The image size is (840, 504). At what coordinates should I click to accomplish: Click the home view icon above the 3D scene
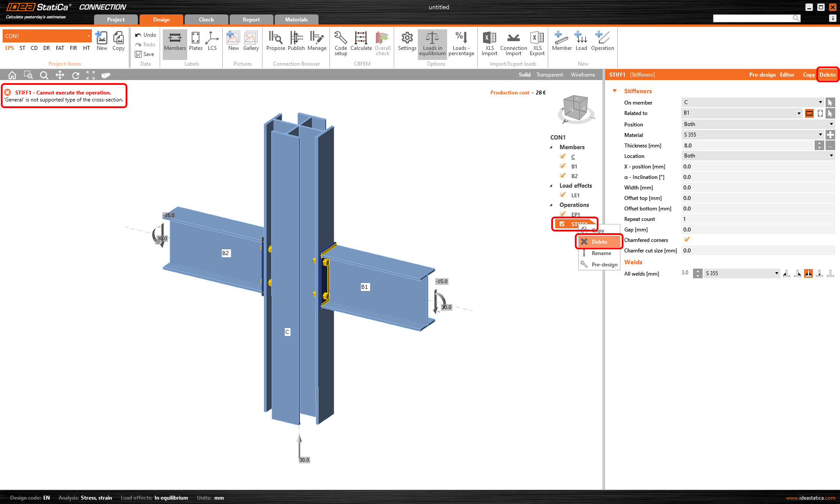pos(12,75)
